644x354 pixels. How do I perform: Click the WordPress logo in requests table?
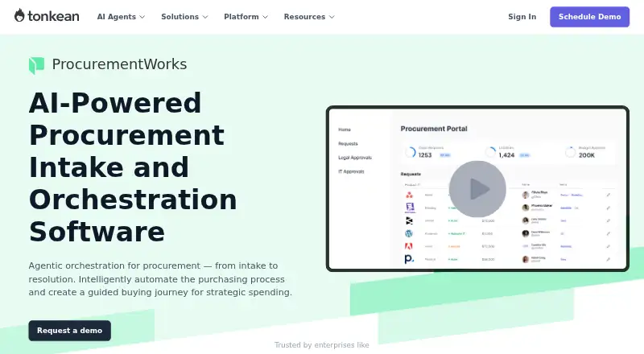[409, 233]
